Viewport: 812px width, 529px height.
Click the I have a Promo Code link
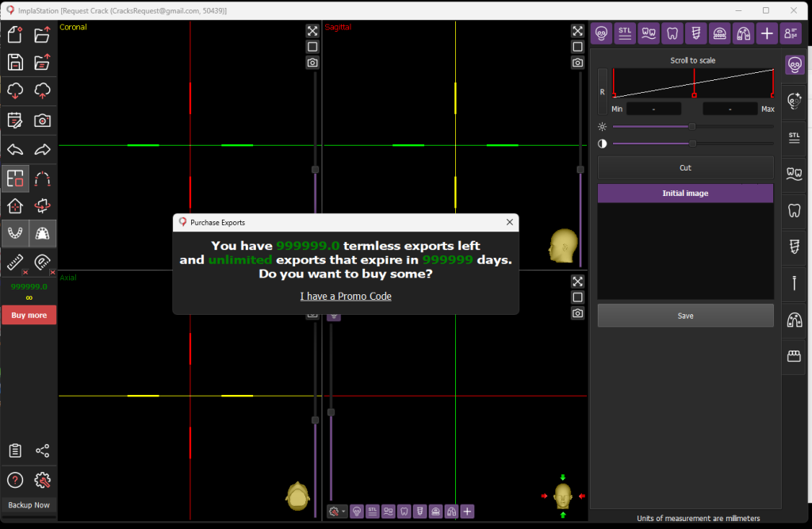pyautogui.click(x=346, y=296)
